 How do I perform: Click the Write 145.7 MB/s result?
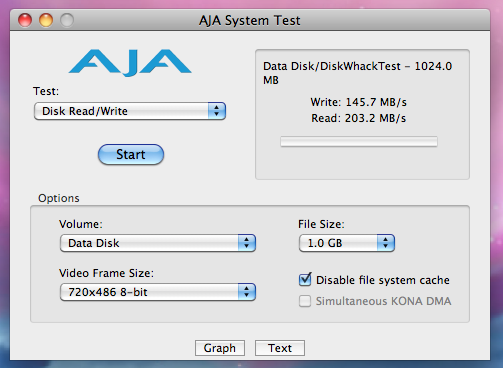(x=359, y=102)
